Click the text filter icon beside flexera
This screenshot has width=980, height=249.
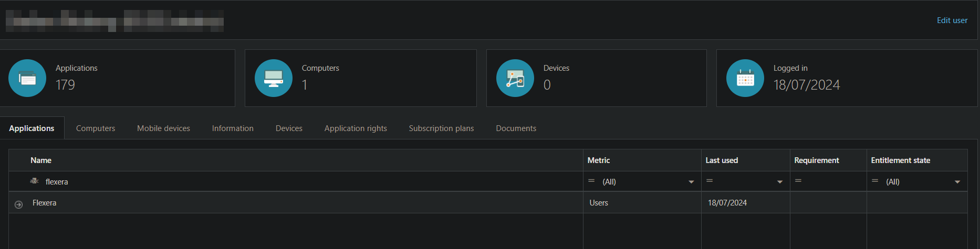[34, 181]
